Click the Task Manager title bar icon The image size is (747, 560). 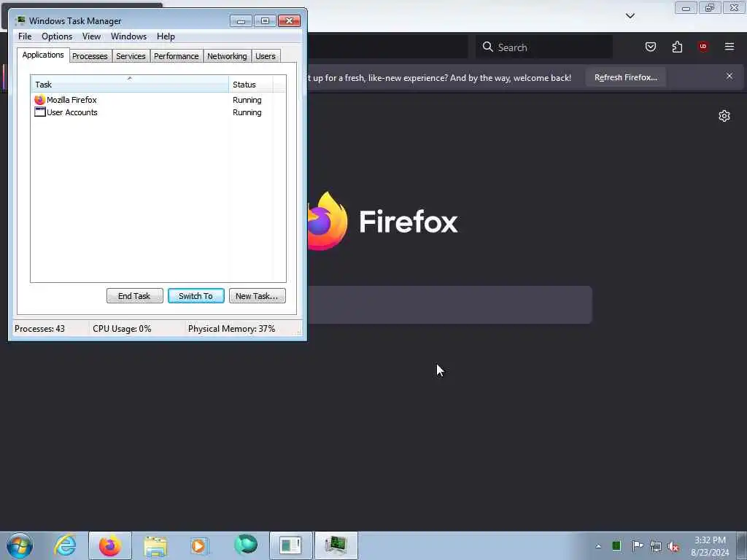[x=20, y=20]
